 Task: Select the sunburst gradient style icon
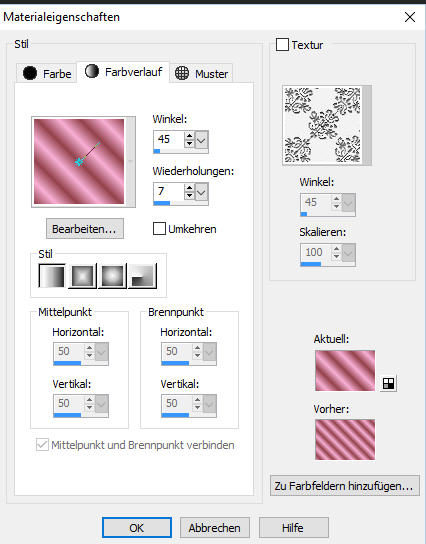[x=112, y=276]
